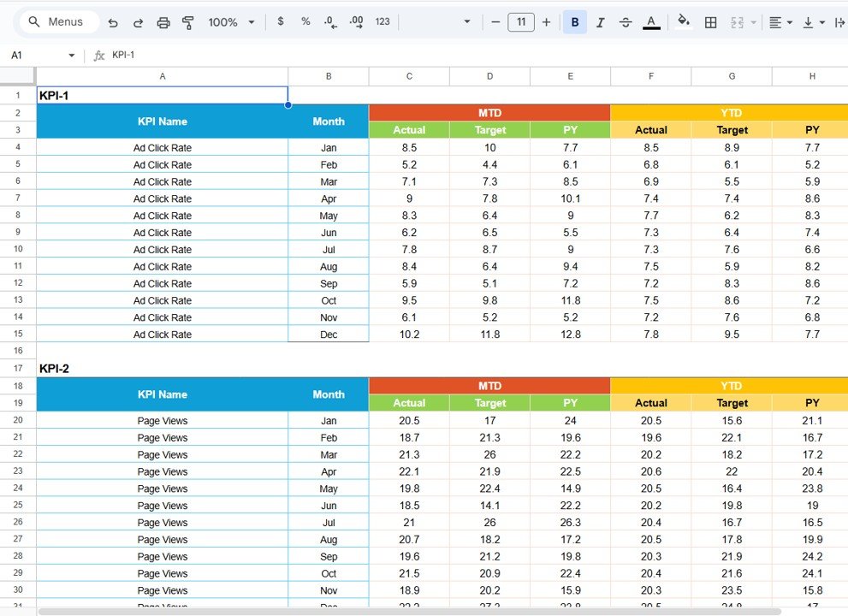Open the Borders tool
The height and width of the screenshot is (616, 848).
coord(710,21)
